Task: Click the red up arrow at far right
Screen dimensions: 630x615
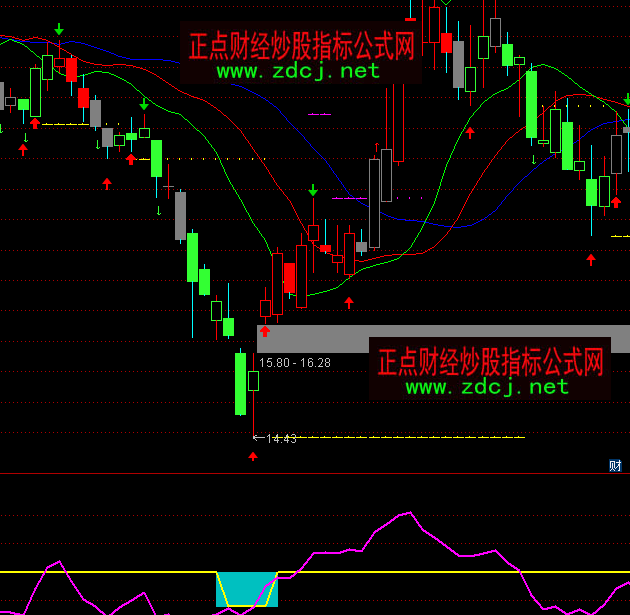Action: click(x=591, y=259)
